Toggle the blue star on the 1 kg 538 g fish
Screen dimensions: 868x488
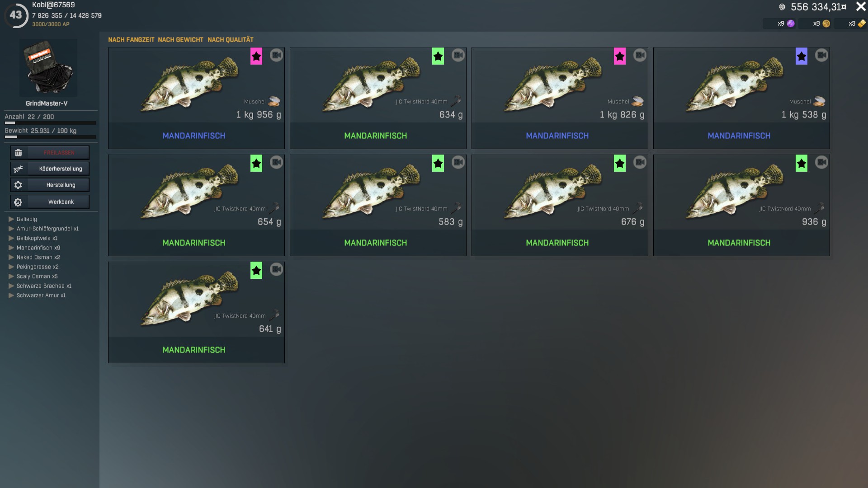tap(802, 56)
